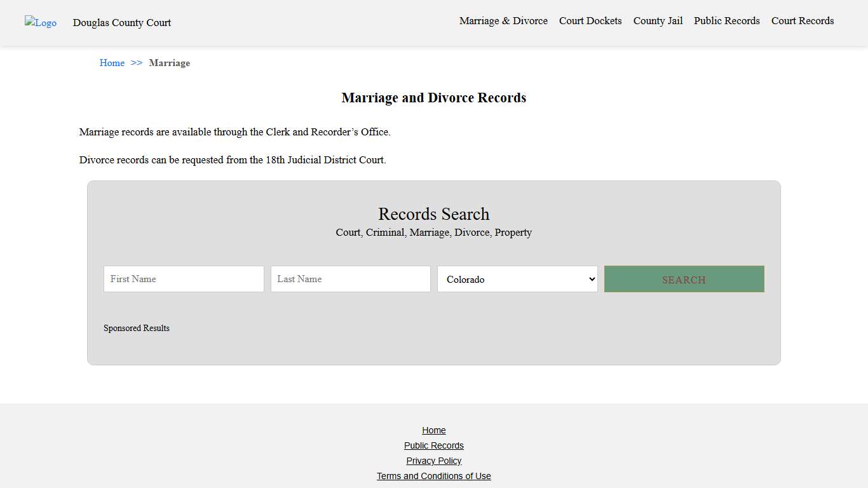Open the Marriage & Divorce menu item
868x488 pixels.
503,21
